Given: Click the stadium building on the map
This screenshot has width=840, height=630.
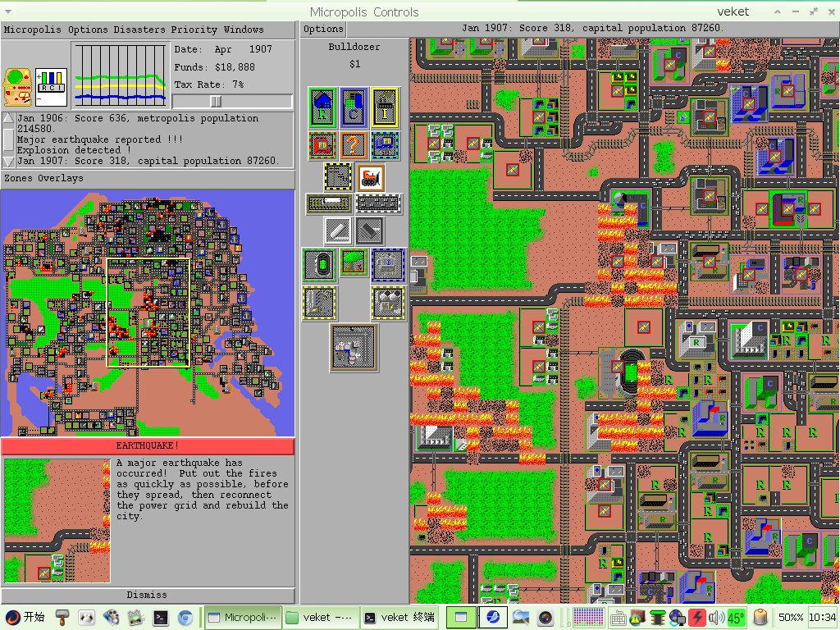Looking at the screenshot, I should (624, 373).
